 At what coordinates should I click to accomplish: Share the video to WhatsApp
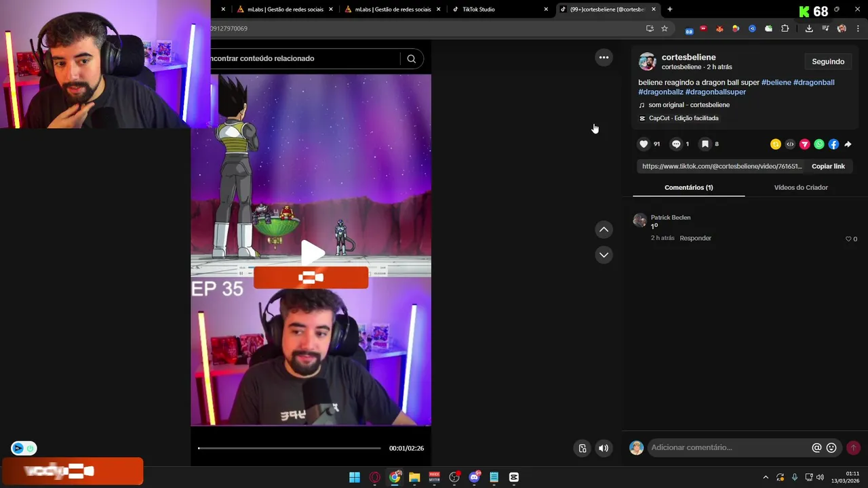[x=819, y=144]
